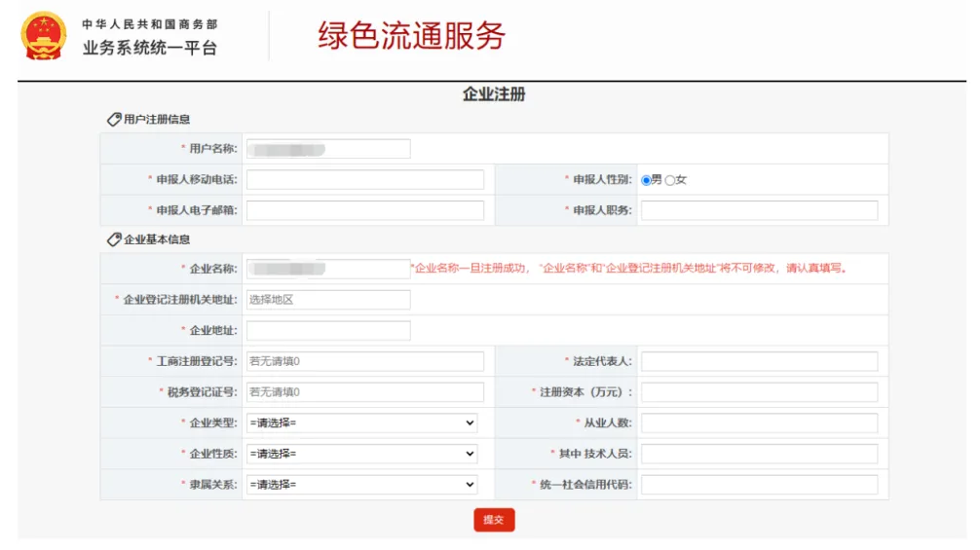Focus the 申报人移动电话 input field

[x=365, y=180]
